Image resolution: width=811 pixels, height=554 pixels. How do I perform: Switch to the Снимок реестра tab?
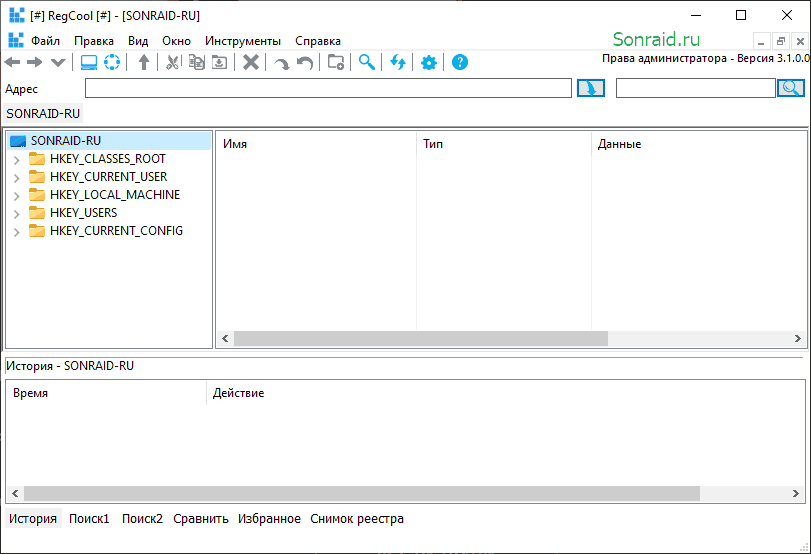point(357,518)
